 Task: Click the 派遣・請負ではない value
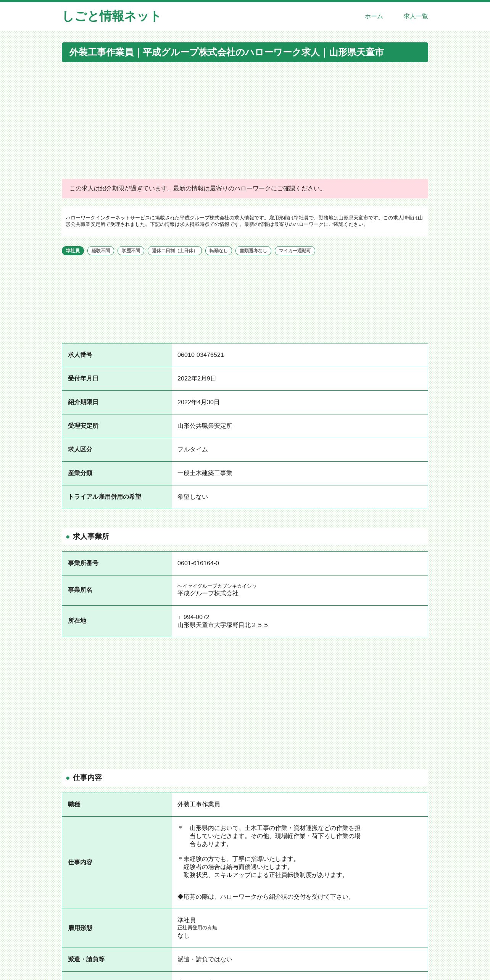click(x=205, y=959)
